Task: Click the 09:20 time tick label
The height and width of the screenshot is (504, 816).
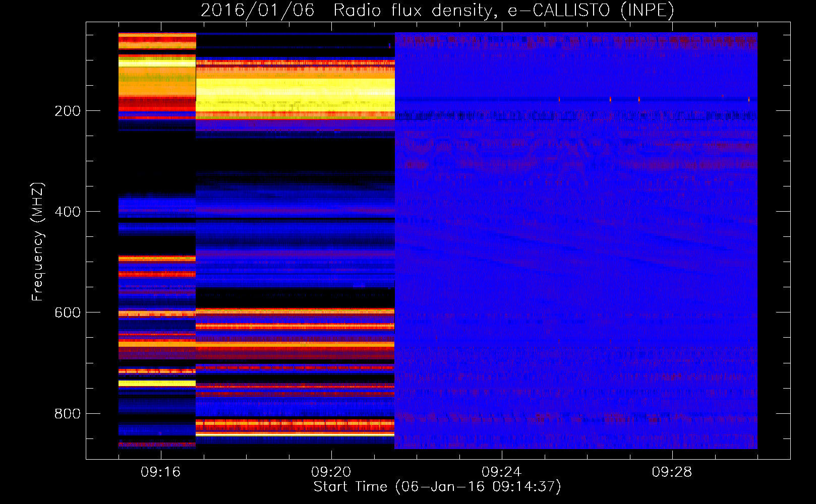Action: 331,472
